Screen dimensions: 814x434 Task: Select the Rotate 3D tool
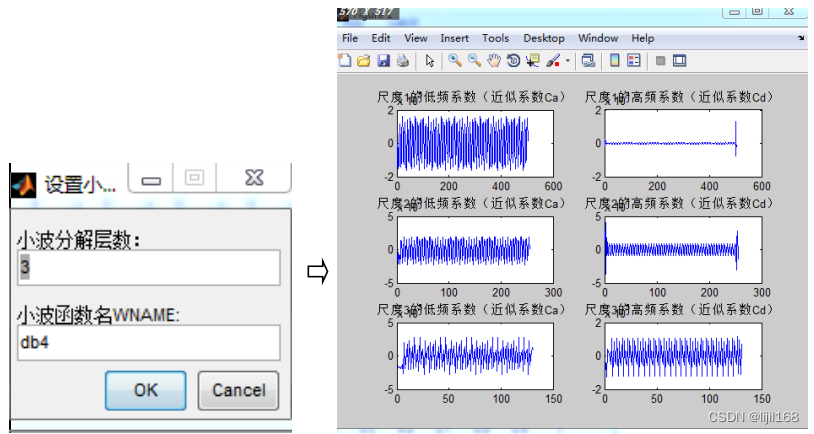[x=513, y=61]
